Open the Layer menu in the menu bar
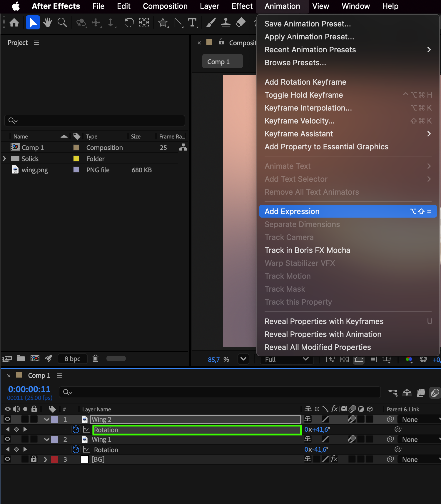 tap(209, 6)
